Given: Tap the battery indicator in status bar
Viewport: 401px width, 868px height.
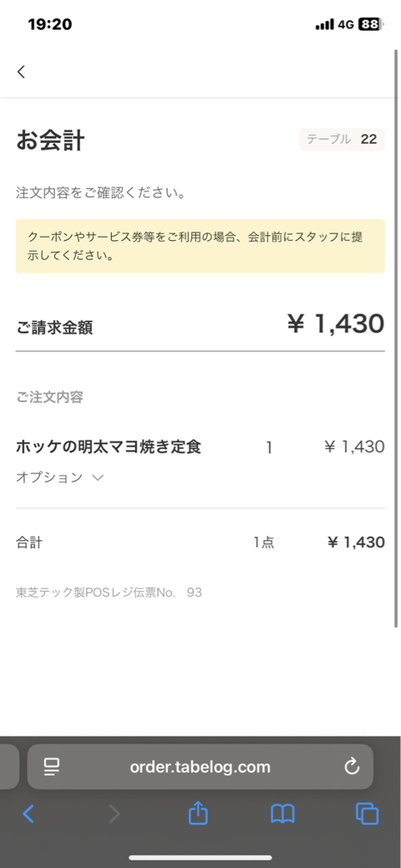Looking at the screenshot, I should tap(371, 24).
